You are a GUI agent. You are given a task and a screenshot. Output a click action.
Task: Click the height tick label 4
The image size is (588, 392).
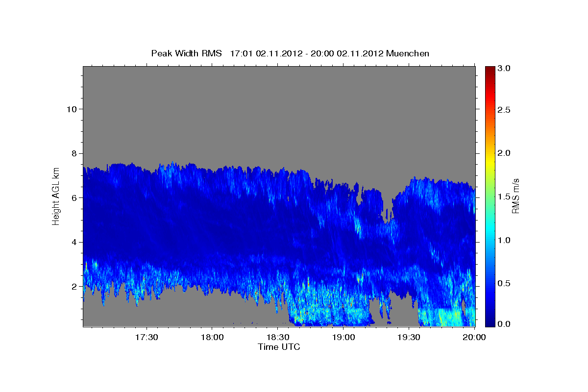[x=74, y=242]
